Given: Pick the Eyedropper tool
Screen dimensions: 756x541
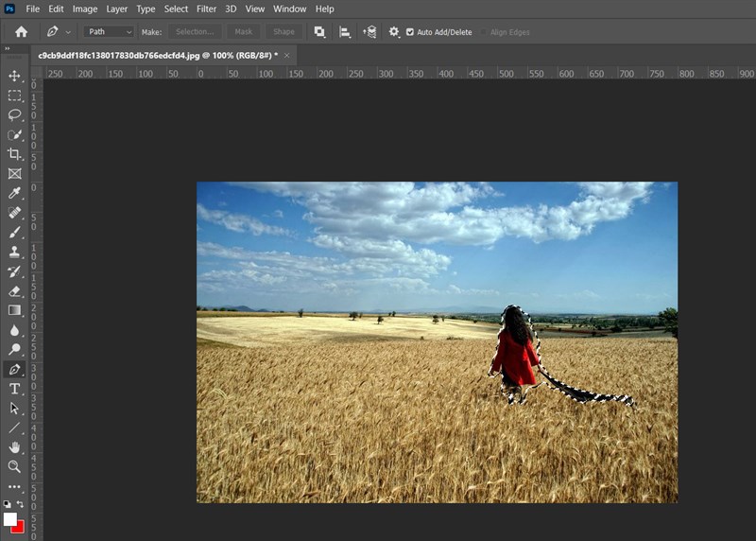Looking at the screenshot, I should point(14,193).
